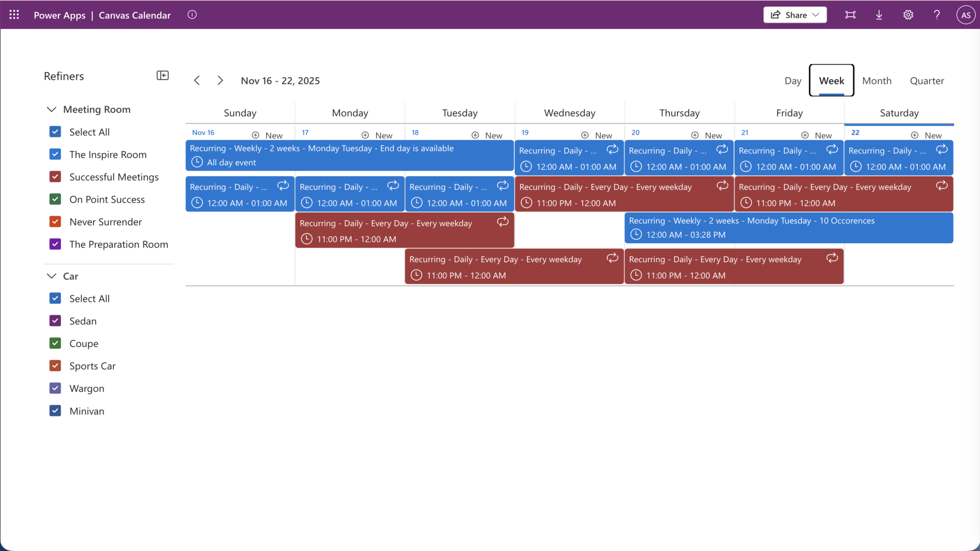The width and height of the screenshot is (980, 551).
Task: Click the download icon in top bar
Action: (879, 15)
